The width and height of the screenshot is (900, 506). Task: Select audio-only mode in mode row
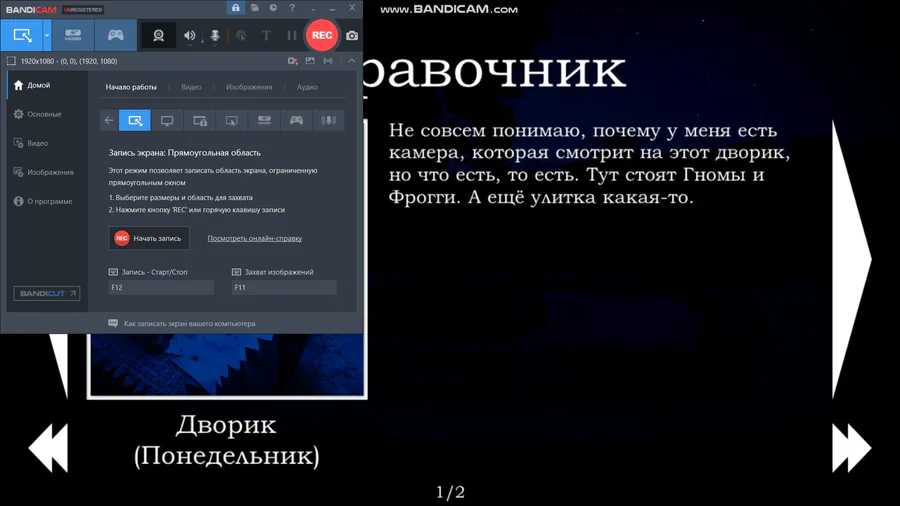pos(328,120)
